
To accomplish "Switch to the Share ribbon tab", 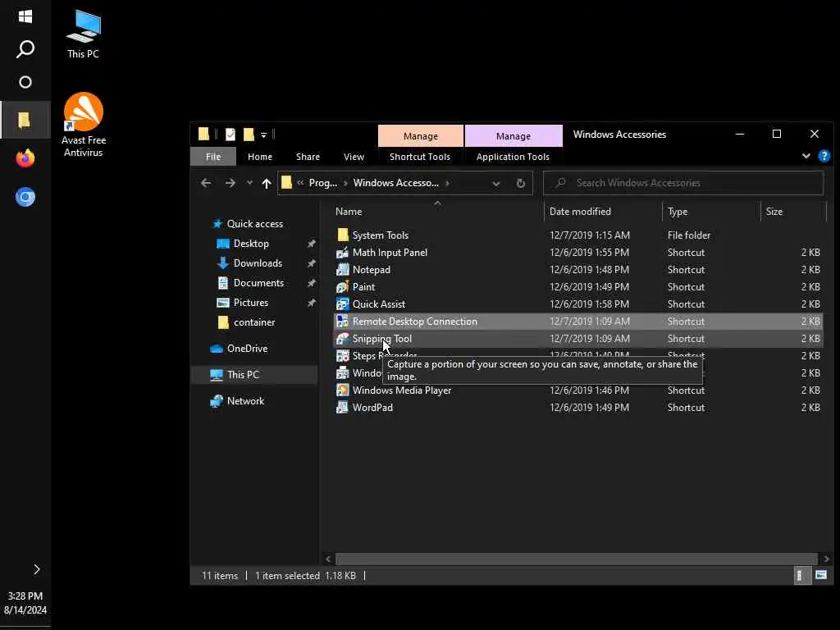I will pos(308,157).
